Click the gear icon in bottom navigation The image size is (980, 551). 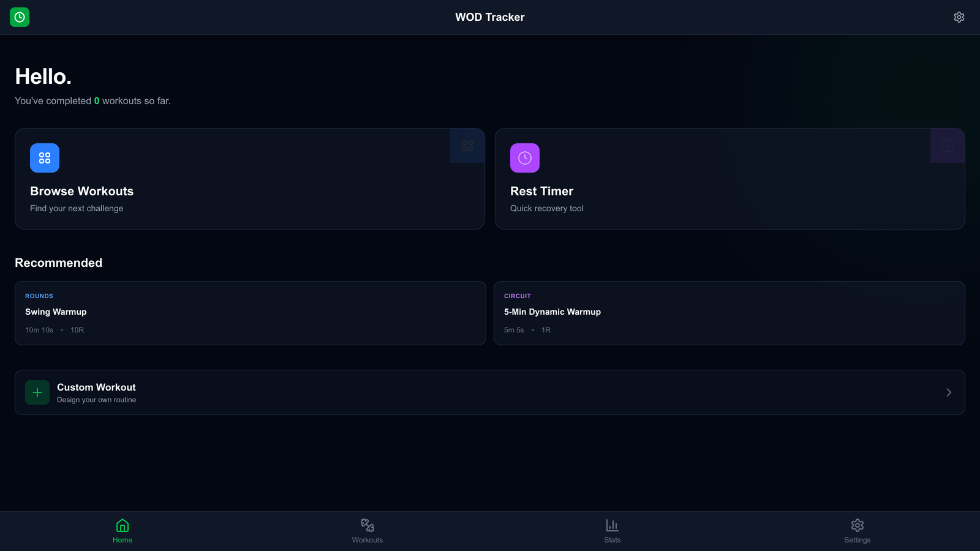point(858,525)
